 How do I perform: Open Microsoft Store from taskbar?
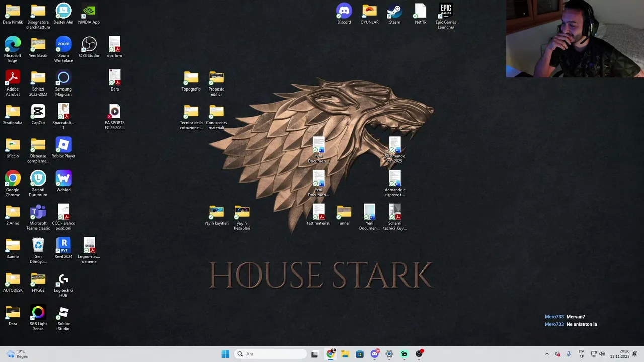point(360,354)
